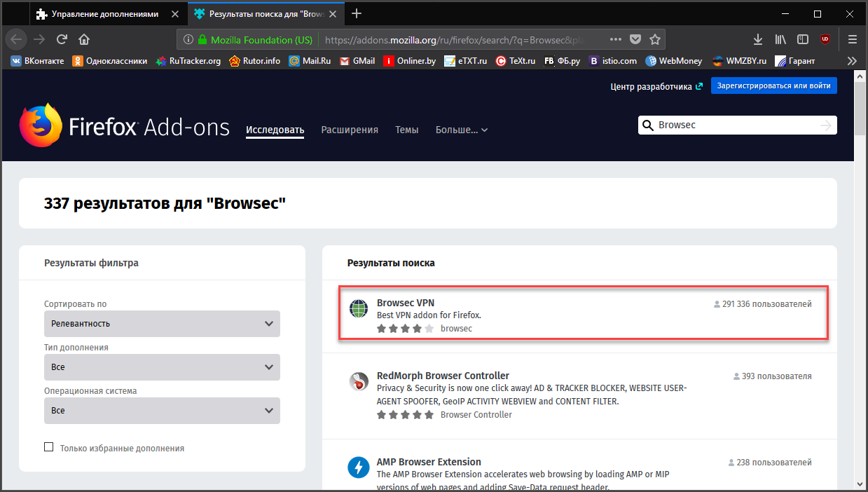Image resolution: width=868 pixels, height=492 pixels.
Task: Open the "Тип дополнения" dropdown
Action: pyautogui.click(x=162, y=367)
